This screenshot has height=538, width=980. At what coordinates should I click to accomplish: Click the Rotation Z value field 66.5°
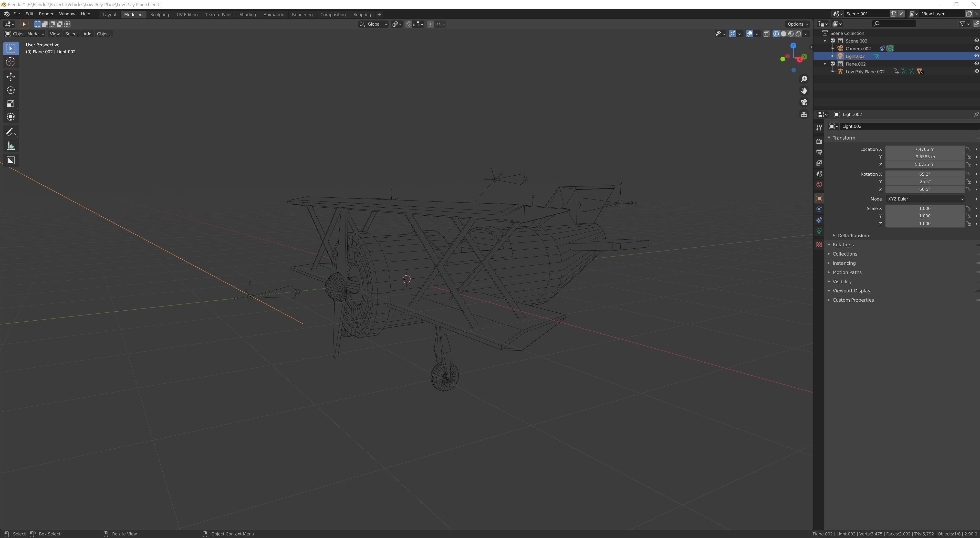pos(925,189)
